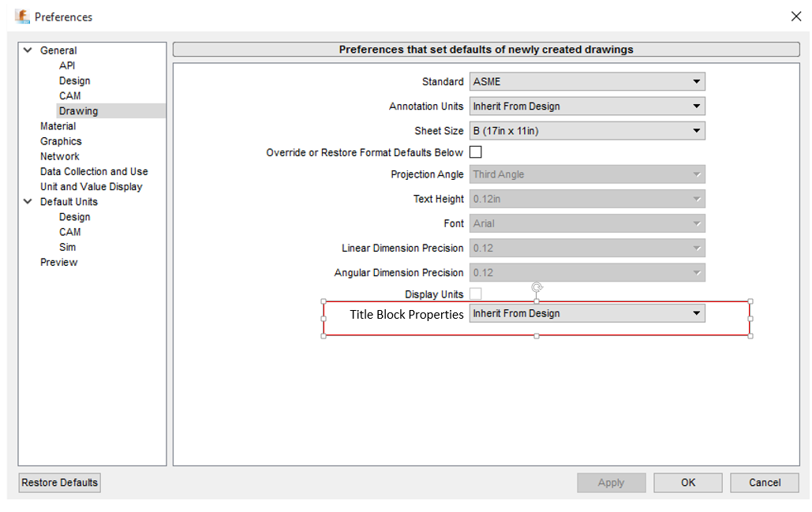Click the Title Block Properties label
Screen dimensions: 812x512
pyautogui.click(x=406, y=314)
